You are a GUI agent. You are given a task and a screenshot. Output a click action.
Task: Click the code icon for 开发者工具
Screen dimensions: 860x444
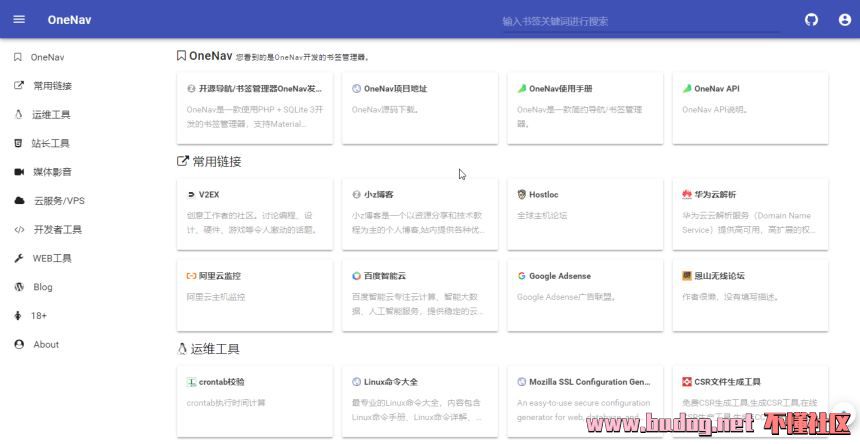point(18,230)
